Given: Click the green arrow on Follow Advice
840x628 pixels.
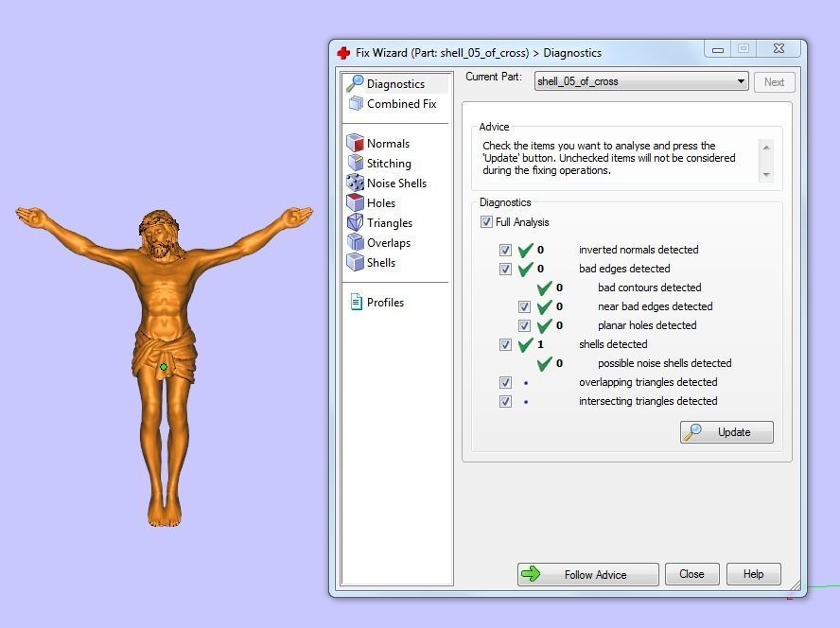Looking at the screenshot, I should [531, 574].
